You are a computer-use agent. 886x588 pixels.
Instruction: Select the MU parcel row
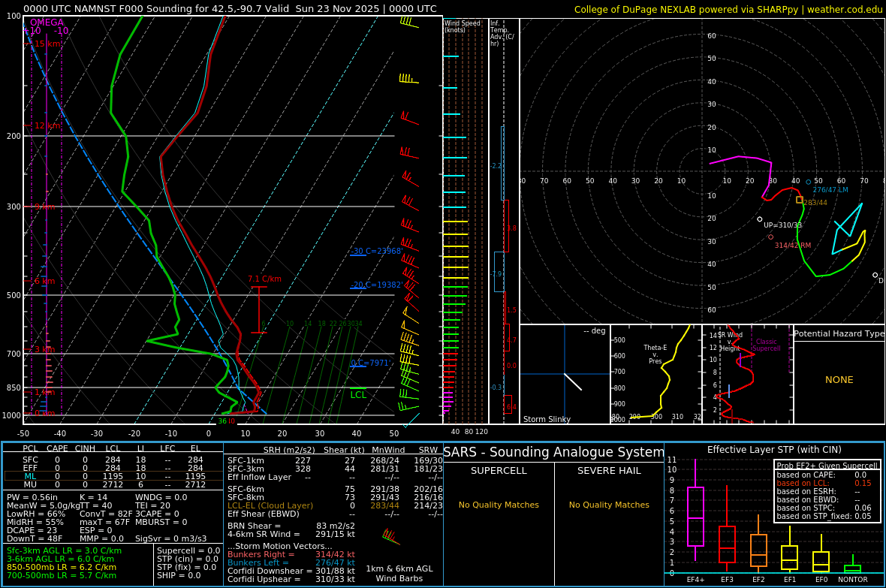(113, 484)
